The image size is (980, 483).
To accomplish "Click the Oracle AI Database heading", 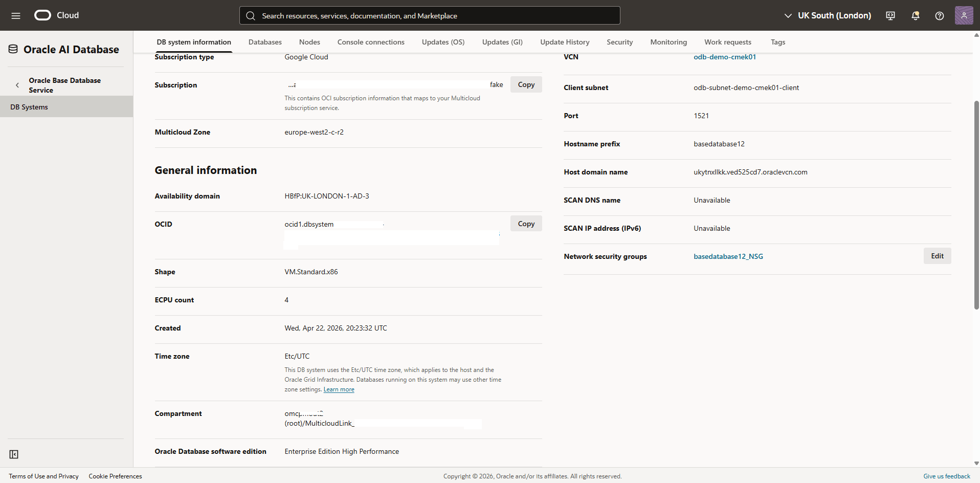I will tap(71, 49).
